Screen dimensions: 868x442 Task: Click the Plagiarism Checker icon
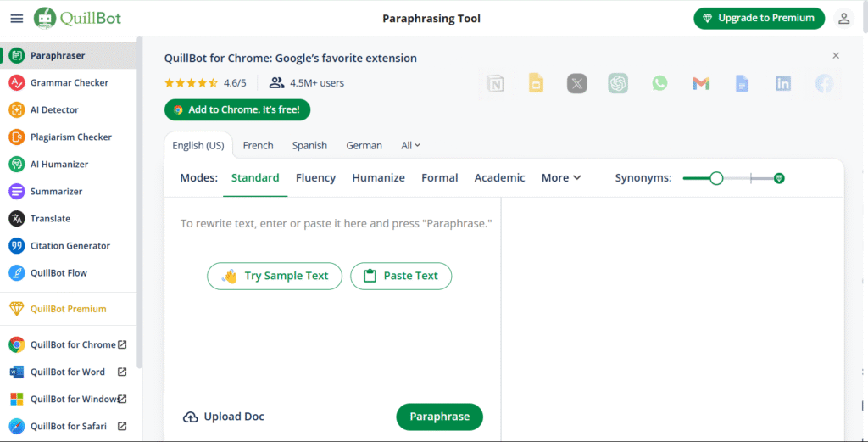[17, 137]
